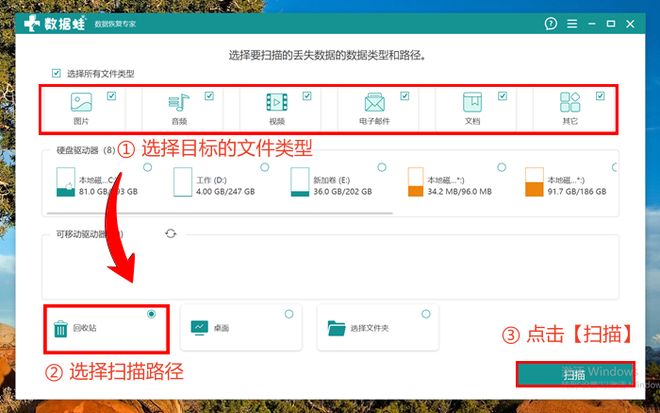
Task: Click the 硬盘驱动器 (8) section heading
Action: point(86,150)
